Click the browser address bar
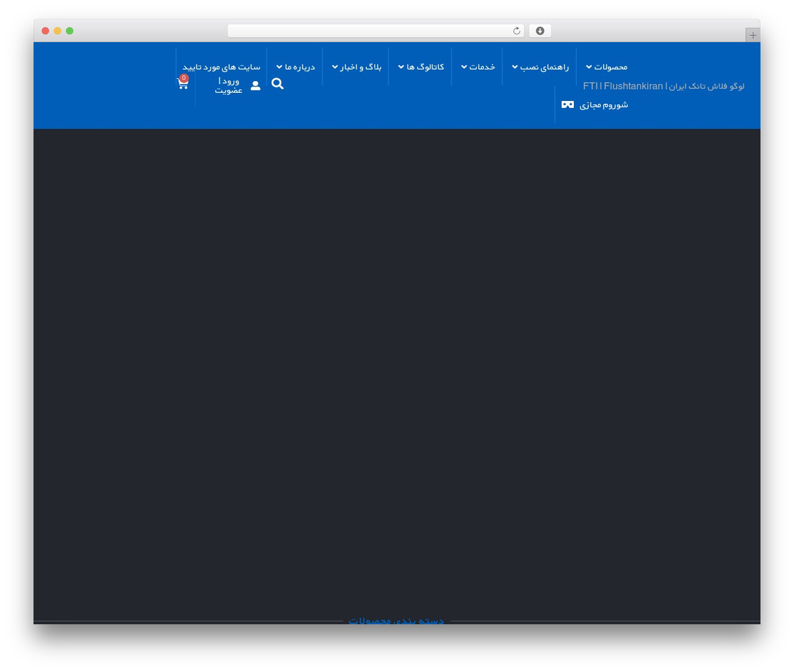 click(375, 31)
